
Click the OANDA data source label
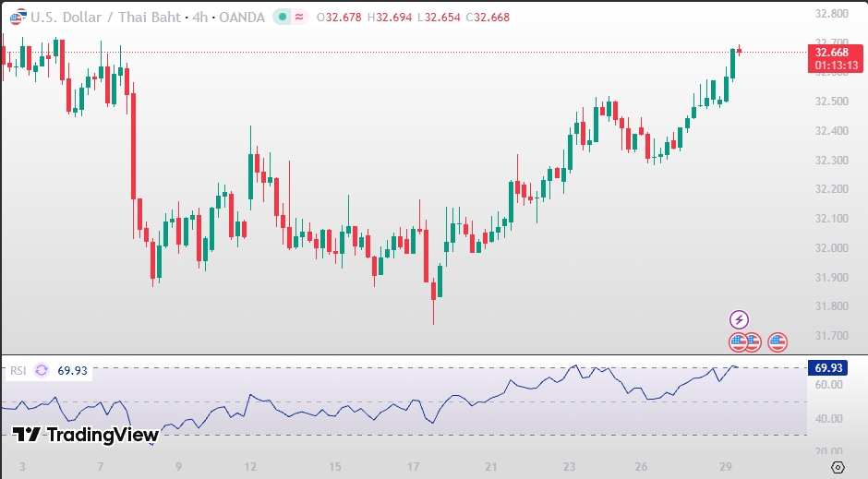243,18
